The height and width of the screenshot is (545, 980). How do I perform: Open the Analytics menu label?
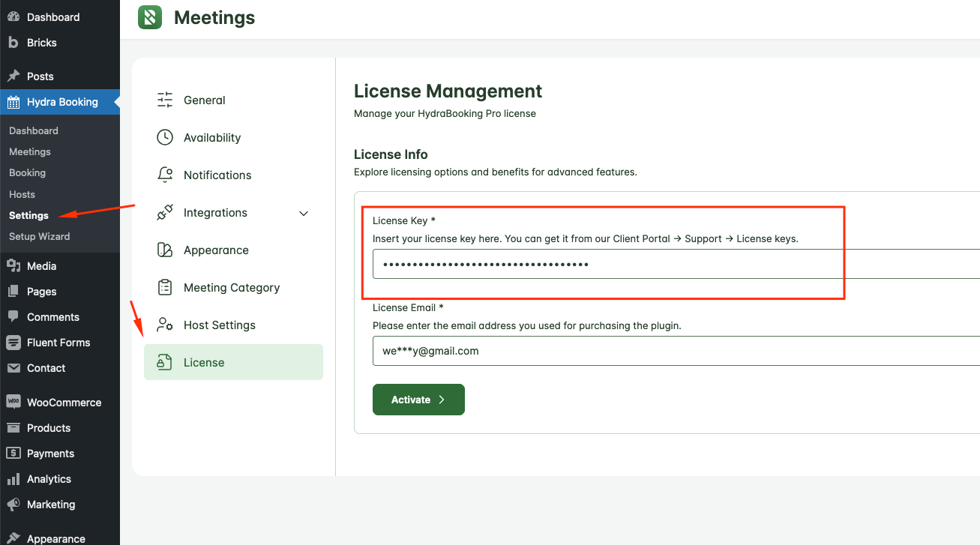pyautogui.click(x=49, y=479)
